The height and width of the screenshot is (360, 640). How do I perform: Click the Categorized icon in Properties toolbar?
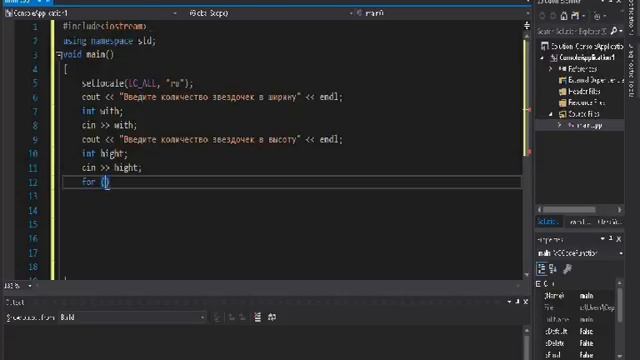point(542,269)
